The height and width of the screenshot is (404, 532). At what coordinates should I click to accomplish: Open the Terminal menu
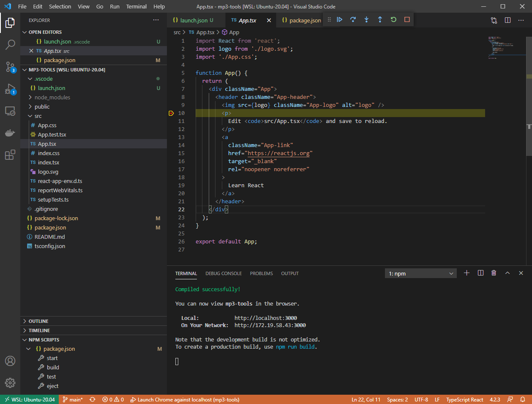pos(136,6)
